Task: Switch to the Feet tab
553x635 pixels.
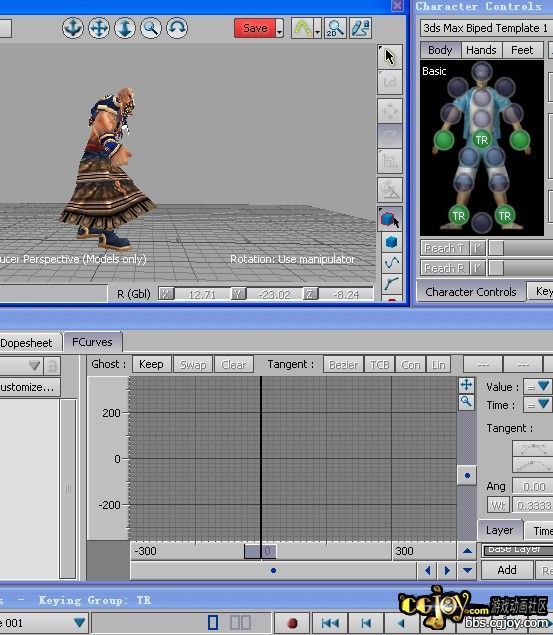Action: pos(522,50)
